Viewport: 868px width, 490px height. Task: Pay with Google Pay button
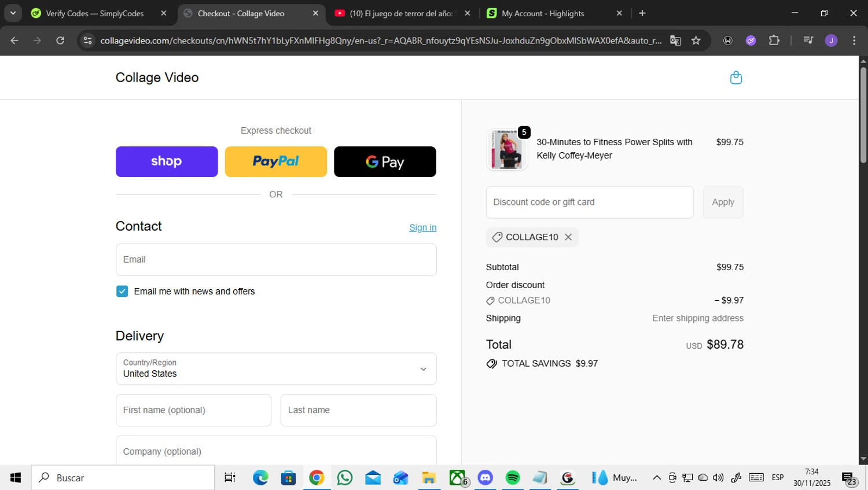(x=385, y=161)
